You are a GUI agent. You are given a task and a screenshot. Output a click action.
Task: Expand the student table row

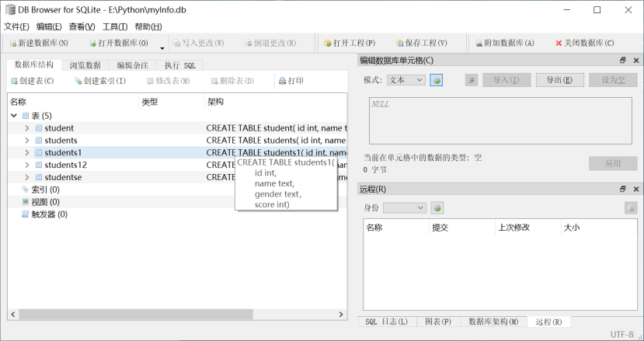click(x=27, y=128)
